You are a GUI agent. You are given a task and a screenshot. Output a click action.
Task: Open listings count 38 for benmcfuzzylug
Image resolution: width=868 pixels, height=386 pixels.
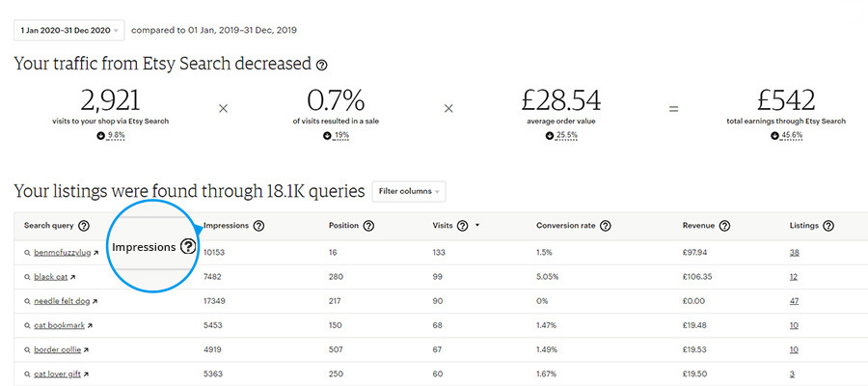tap(795, 253)
